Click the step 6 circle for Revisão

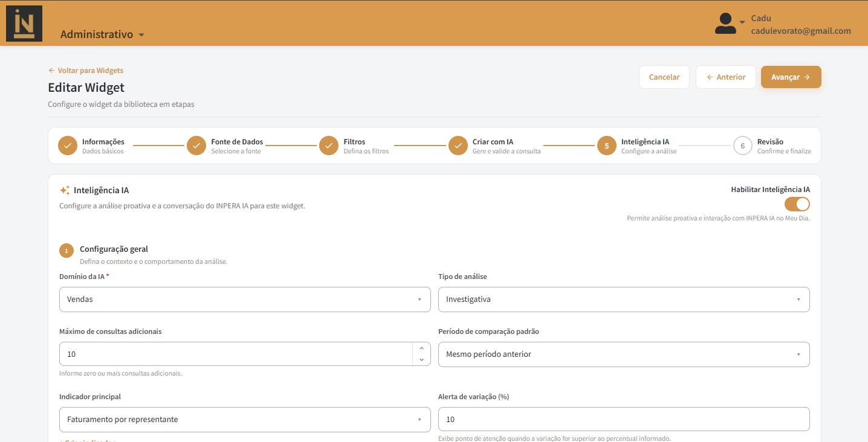coord(743,146)
